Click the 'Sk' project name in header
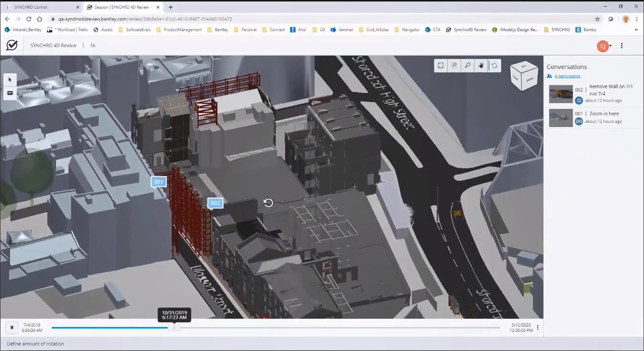This screenshot has width=644, height=351. [x=93, y=46]
